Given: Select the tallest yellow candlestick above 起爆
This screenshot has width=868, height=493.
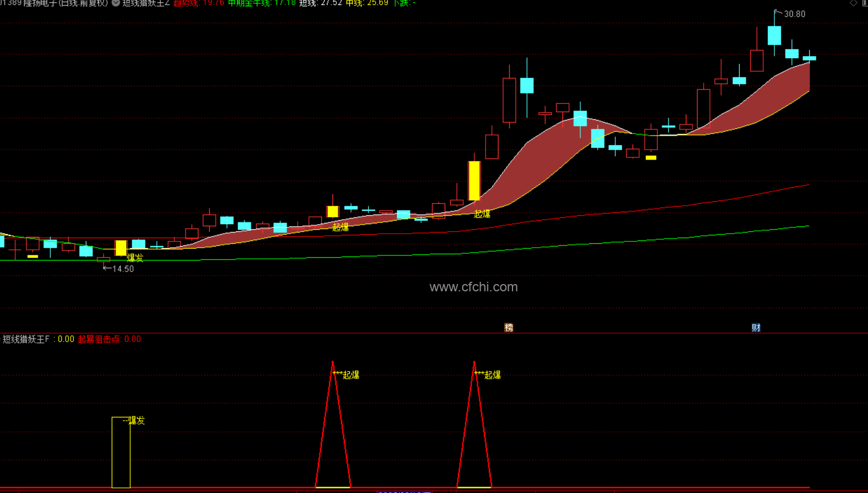Looking at the screenshot, I should tap(474, 180).
